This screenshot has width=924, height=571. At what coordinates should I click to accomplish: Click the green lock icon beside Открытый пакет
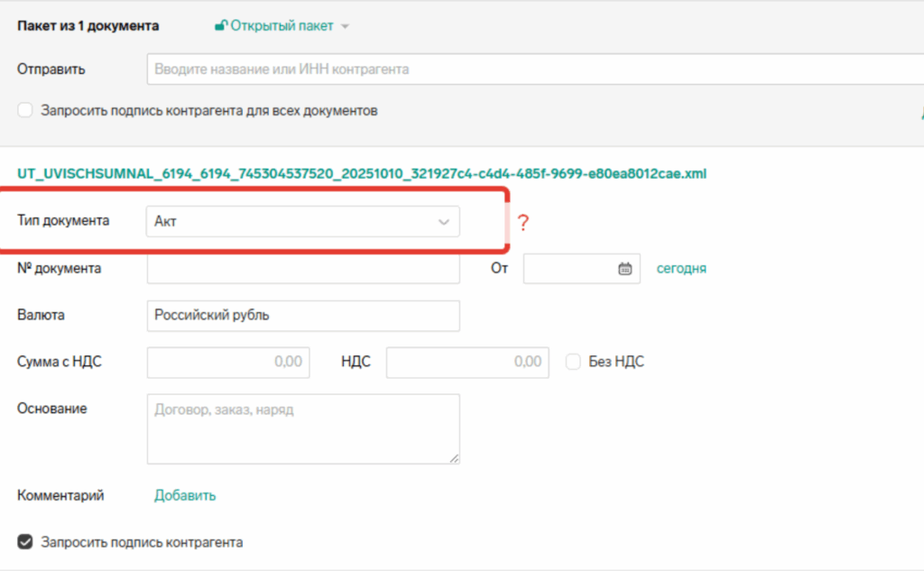(x=220, y=26)
